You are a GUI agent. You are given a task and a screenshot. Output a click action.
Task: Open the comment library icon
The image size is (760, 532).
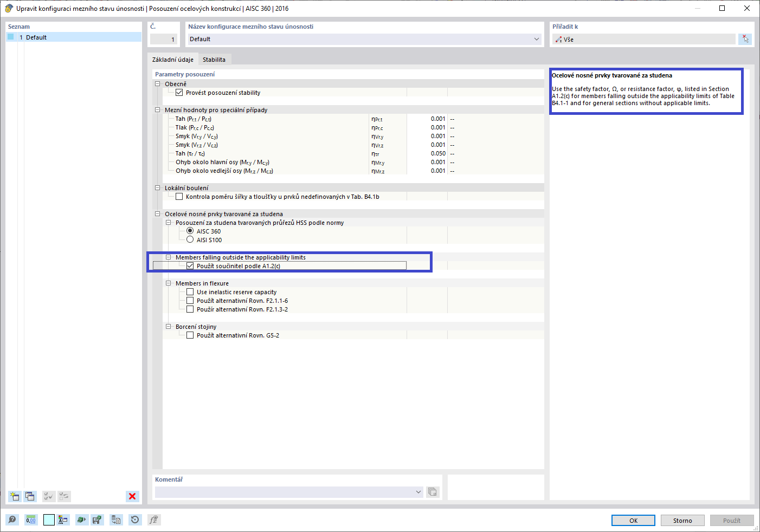pos(432,492)
